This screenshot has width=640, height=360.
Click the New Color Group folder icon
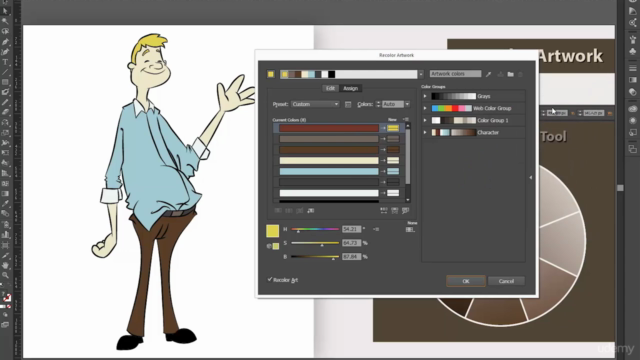tap(510, 74)
